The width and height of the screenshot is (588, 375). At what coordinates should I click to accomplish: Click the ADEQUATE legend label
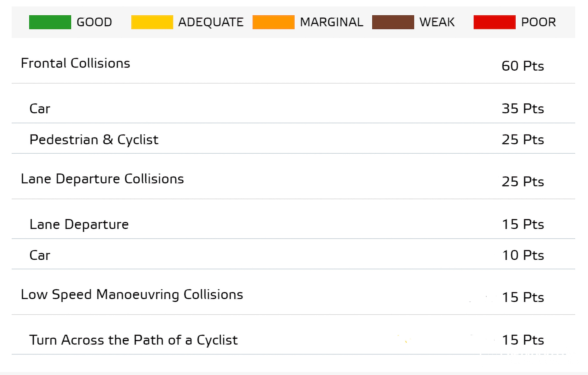point(211,22)
